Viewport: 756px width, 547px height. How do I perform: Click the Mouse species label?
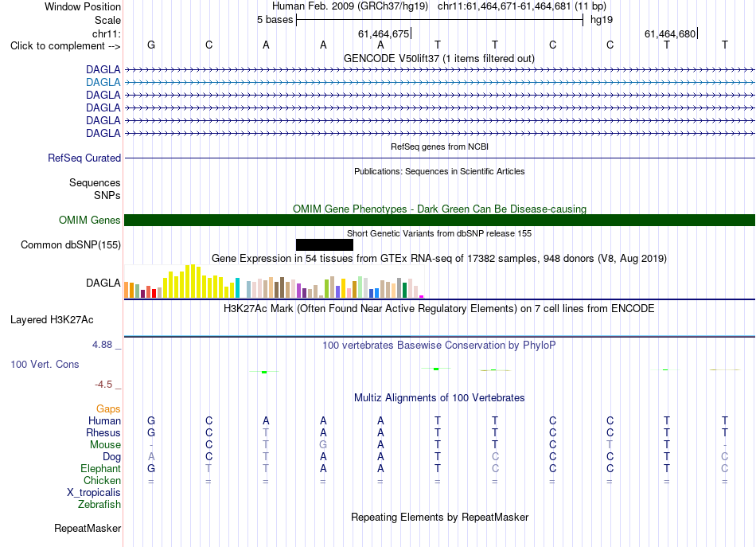point(105,445)
